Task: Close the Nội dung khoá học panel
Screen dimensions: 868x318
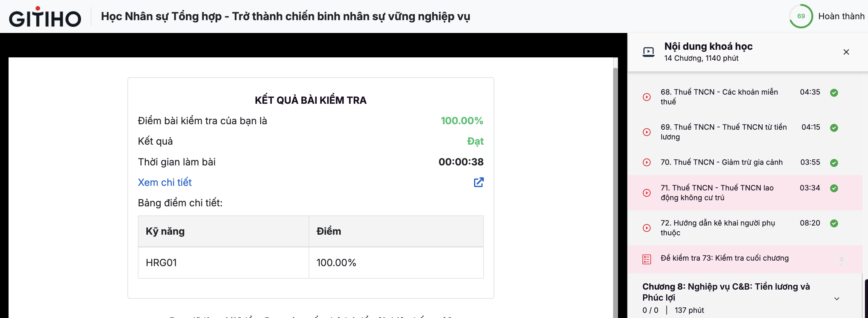Action: click(x=846, y=52)
